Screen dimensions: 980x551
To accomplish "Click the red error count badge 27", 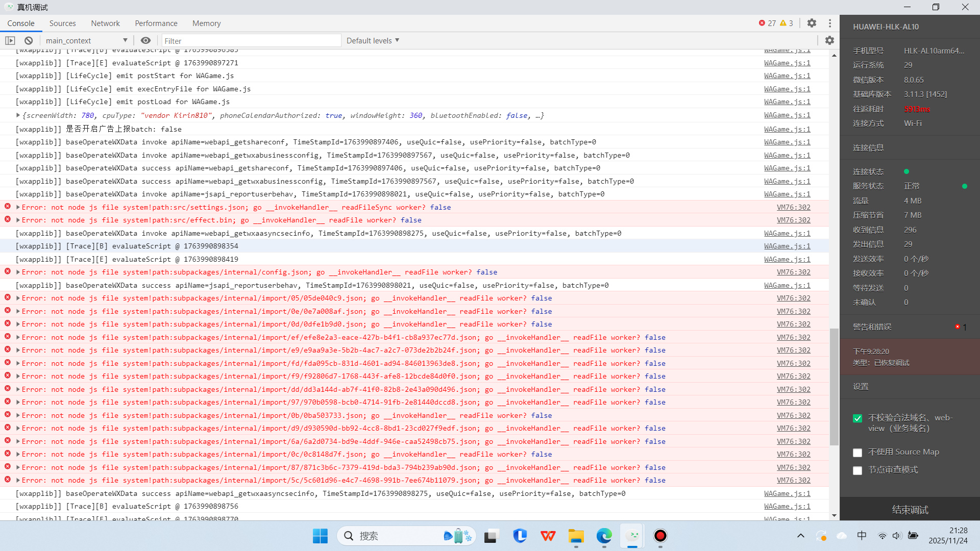I will 767,23.
